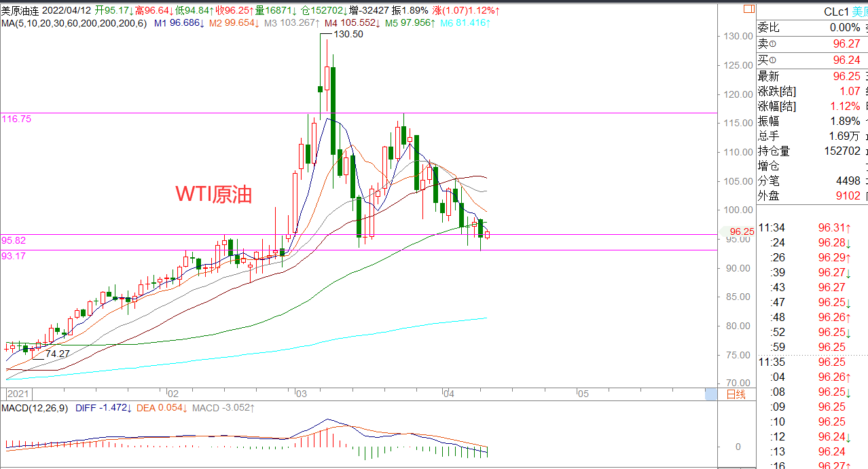Viewport: 868px width, 469px height.
Task: Select the 116.75 horizontal line label
Action: (x=16, y=119)
